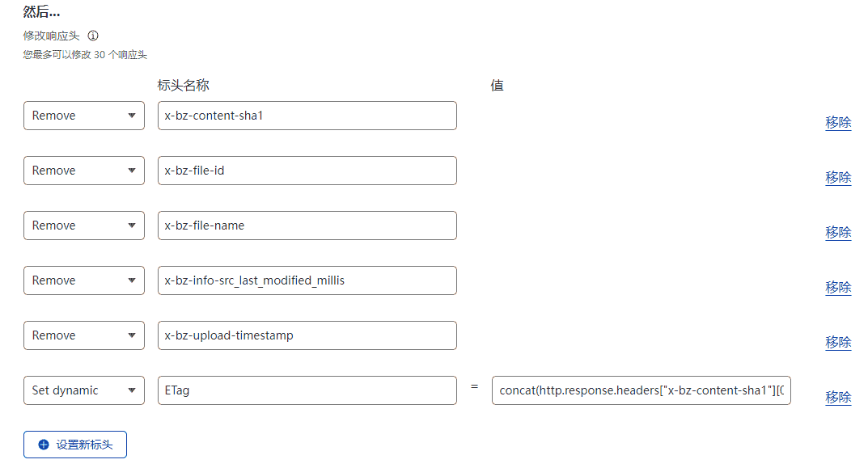Click 移除 link for x-bz-file-name row
868x468 pixels.
[x=838, y=233]
